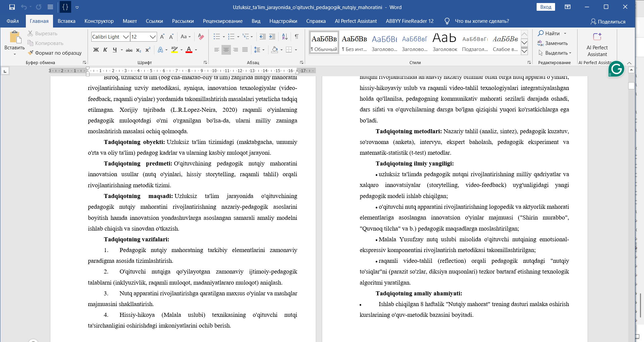Toggle subscript formatting
This screenshot has width=644, height=342.
tap(139, 50)
